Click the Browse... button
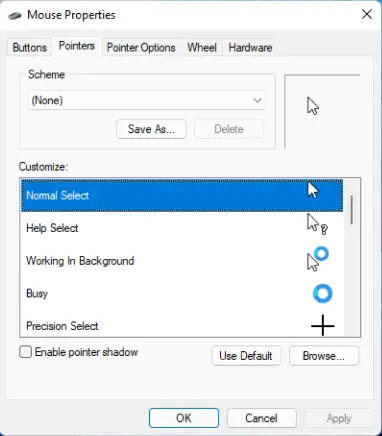Viewport: 382px width, 436px height. pos(324,356)
